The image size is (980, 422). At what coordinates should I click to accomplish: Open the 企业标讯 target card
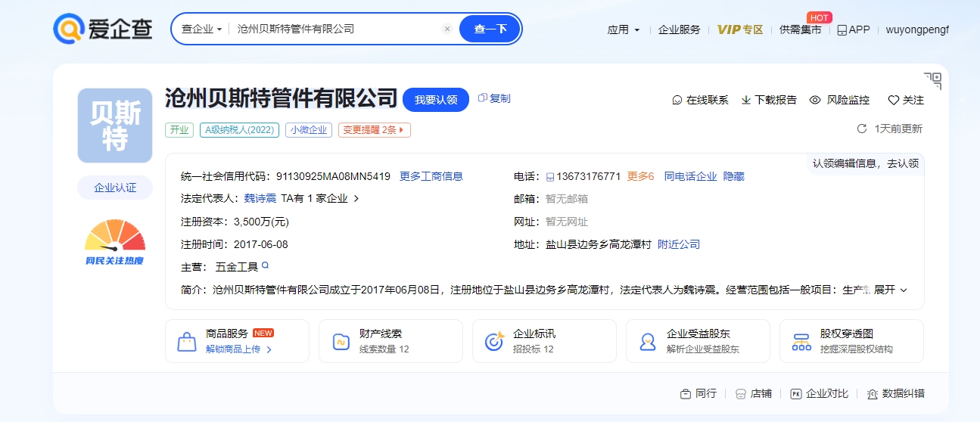point(544,341)
